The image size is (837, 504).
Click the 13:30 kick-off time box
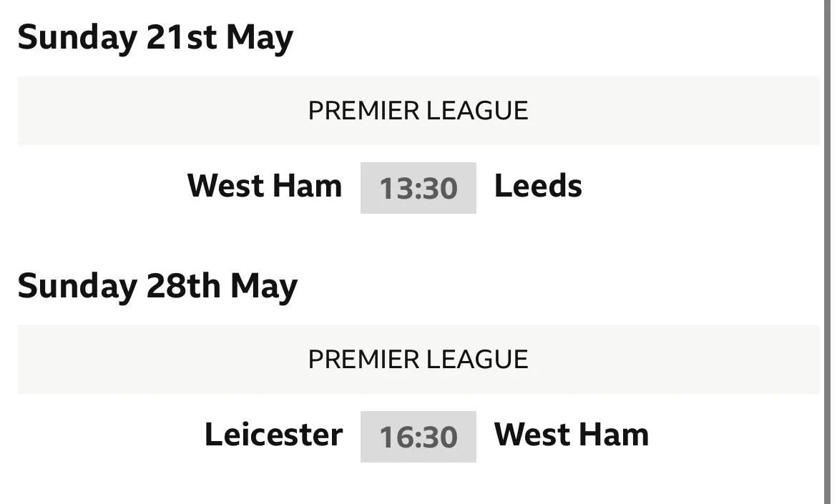(418, 188)
